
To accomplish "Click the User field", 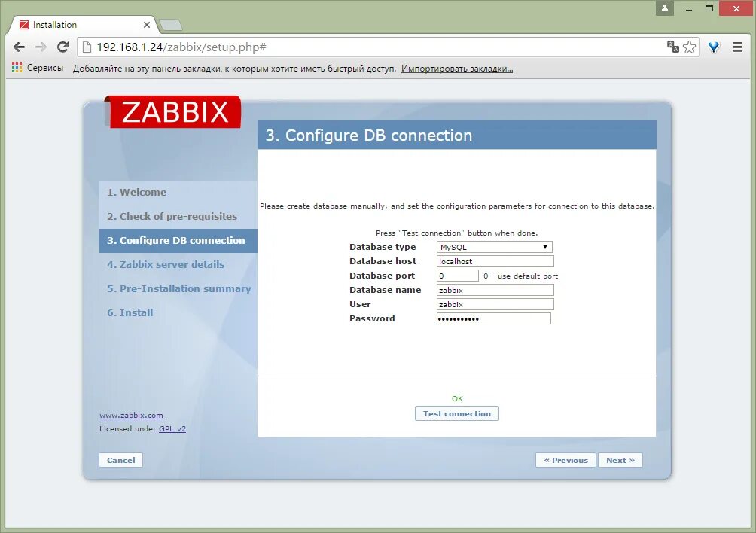I will click(495, 305).
